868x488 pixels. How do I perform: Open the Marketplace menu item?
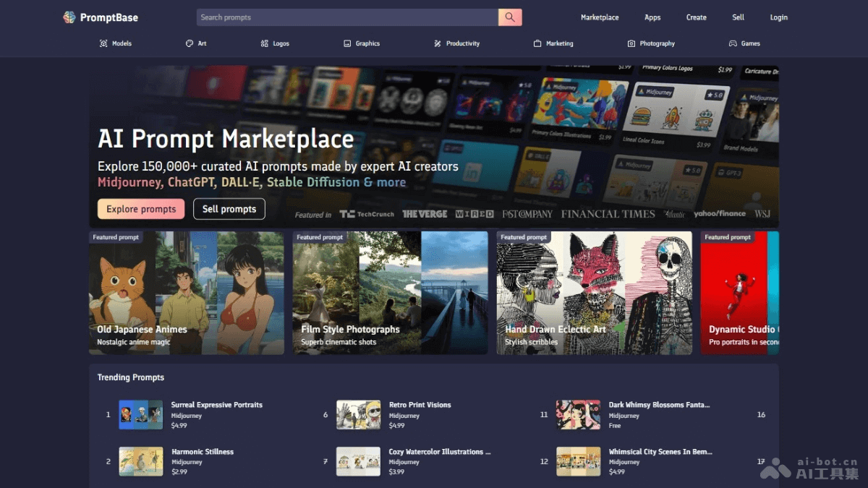[600, 17]
